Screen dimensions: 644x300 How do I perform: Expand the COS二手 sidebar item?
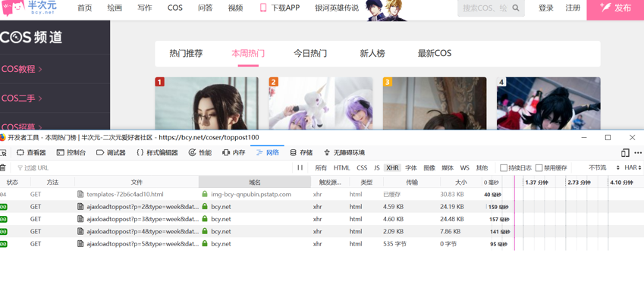[x=22, y=98]
